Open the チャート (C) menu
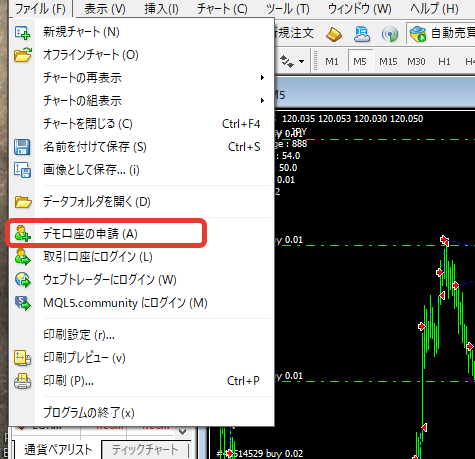 point(222,9)
